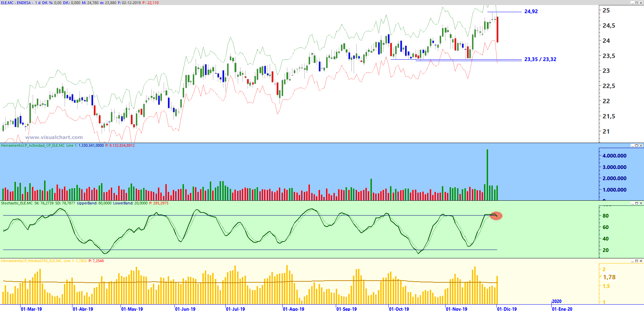Select the HerramientoCP_Actividad_CP_ELE.MC indicator label
This screenshot has height=311, width=644.
point(33,145)
